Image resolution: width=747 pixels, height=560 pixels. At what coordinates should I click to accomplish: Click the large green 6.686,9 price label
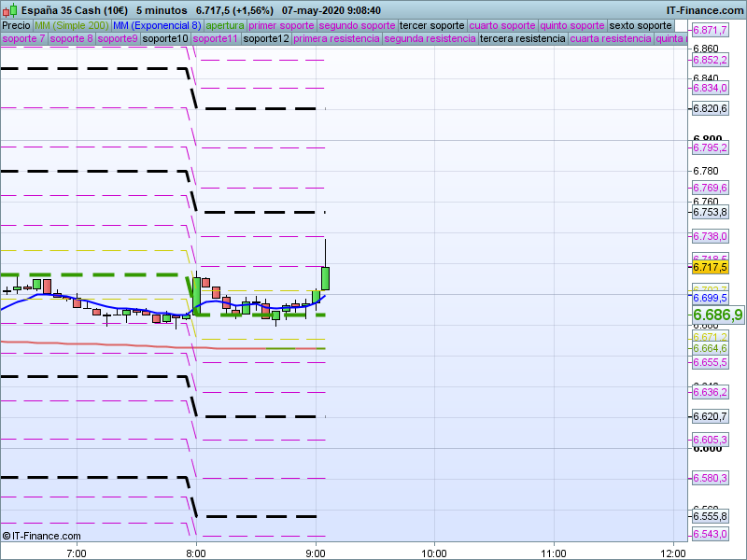[x=717, y=315]
